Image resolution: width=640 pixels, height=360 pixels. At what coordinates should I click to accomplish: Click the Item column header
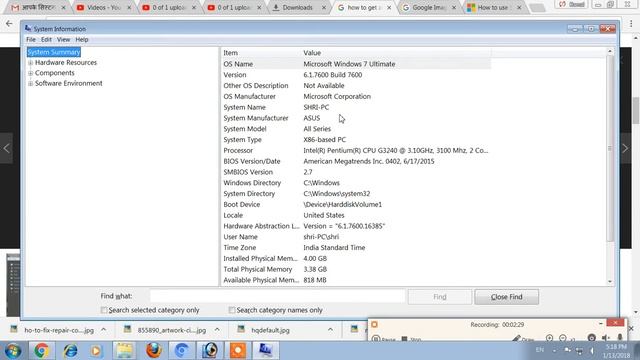click(261, 53)
